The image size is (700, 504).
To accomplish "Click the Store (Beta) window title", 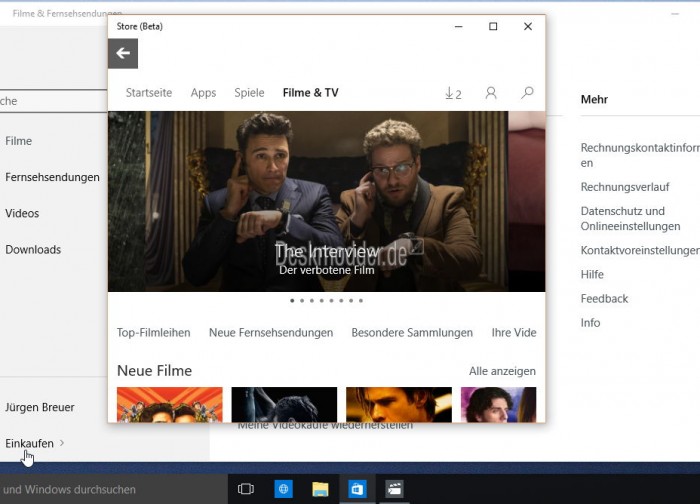I will pos(139,26).
